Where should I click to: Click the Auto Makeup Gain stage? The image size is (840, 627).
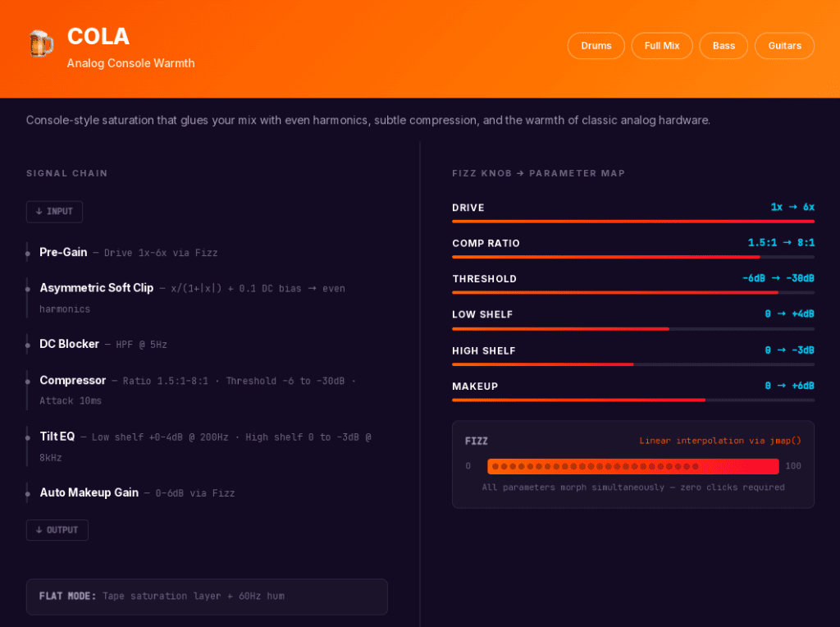(89, 493)
